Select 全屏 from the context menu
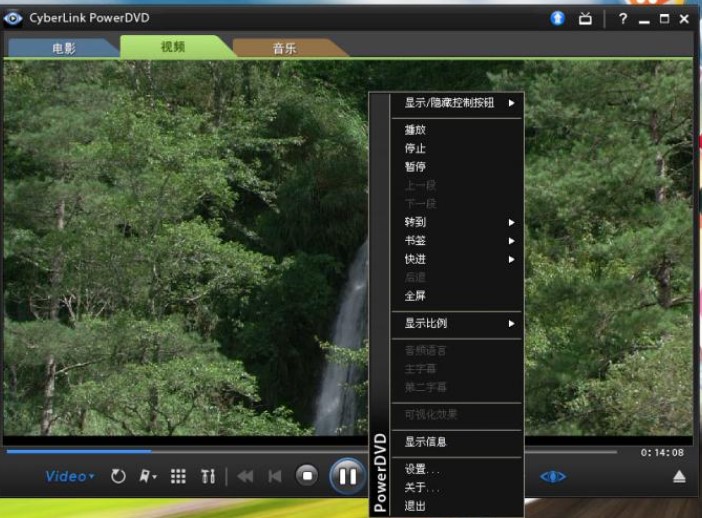702x518 pixels. [416, 296]
